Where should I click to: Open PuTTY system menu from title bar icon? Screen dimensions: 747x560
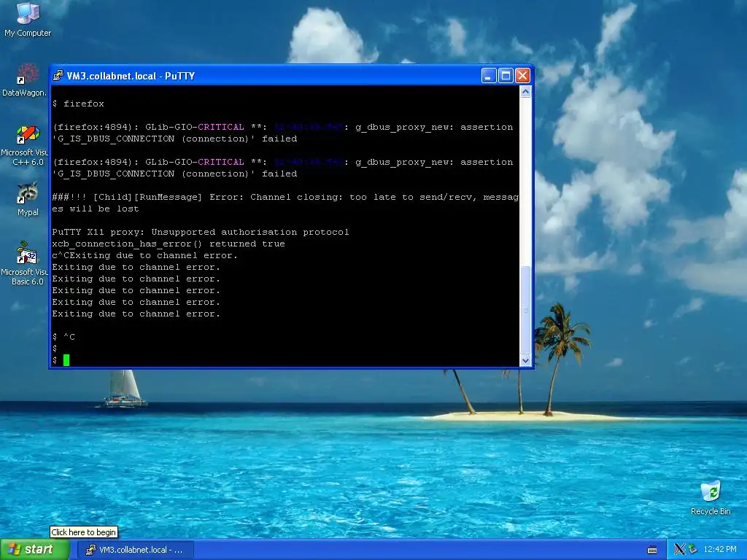58,76
